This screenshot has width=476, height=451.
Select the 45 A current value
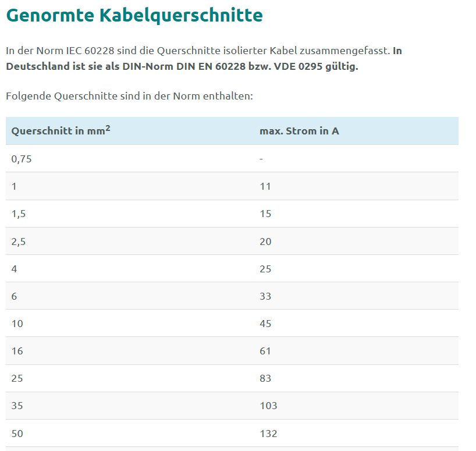(x=265, y=324)
